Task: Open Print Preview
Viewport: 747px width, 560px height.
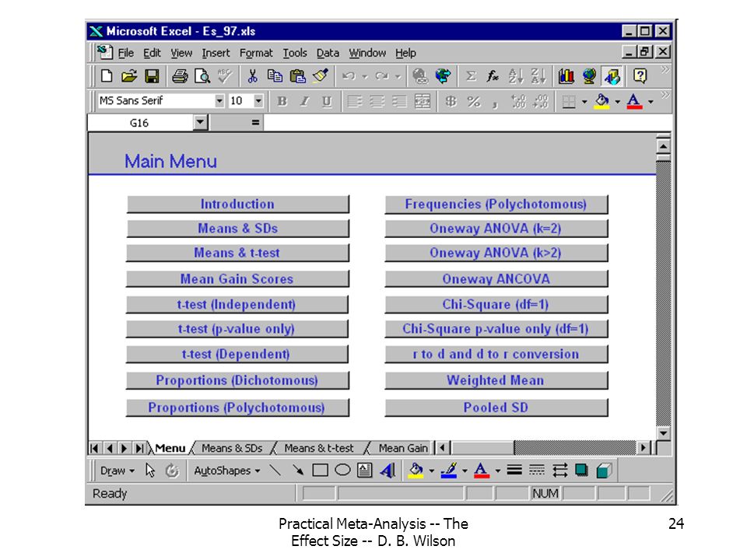Action: coord(202,76)
